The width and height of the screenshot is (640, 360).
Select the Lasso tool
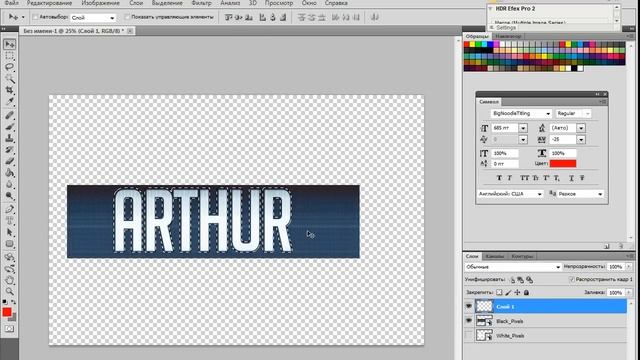(9, 67)
